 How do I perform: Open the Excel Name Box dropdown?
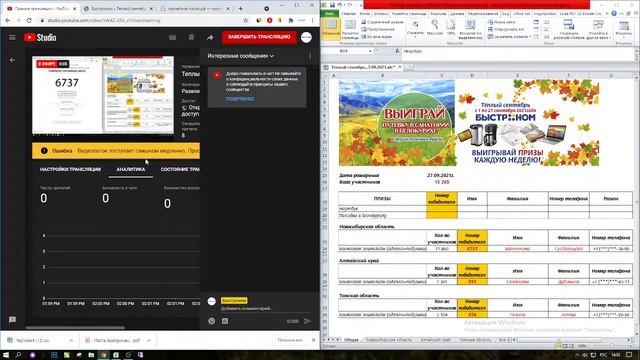coord(370,51)
